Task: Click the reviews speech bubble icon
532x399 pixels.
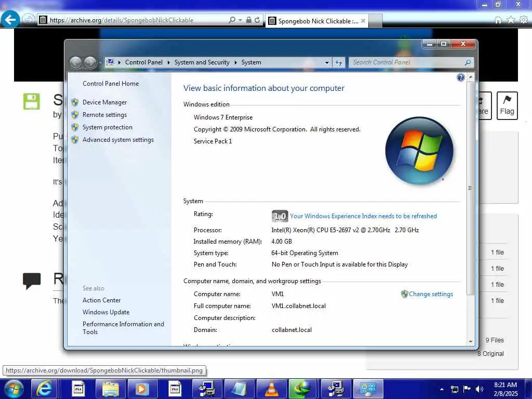Action: click(x=32, y=281)
